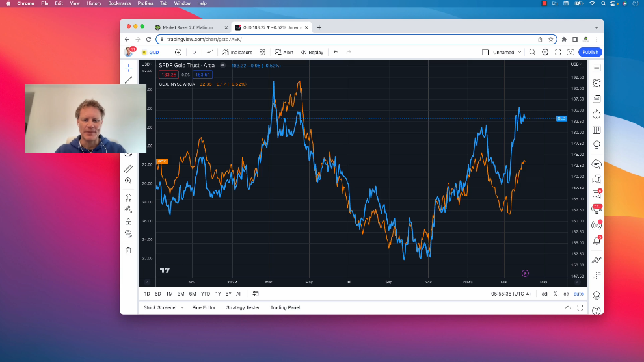Select the YTD time range
Screen dimensions: 644x362
(x=205, y=294)
